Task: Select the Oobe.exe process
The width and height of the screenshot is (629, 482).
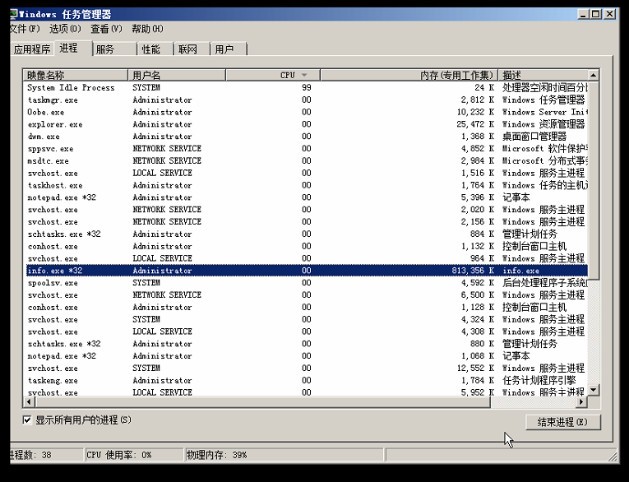Action: point(306,112)
